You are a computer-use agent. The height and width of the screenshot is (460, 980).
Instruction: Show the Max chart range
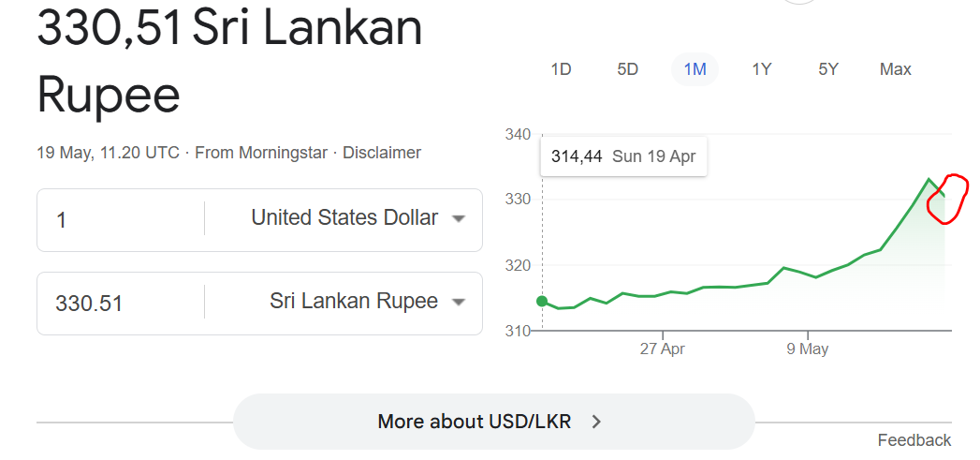896,68
